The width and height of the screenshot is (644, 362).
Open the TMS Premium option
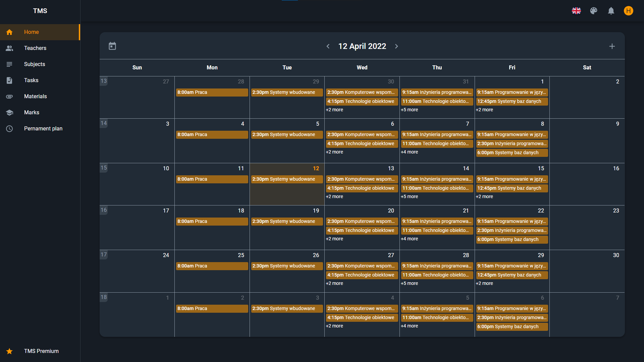tap(41, 351)
